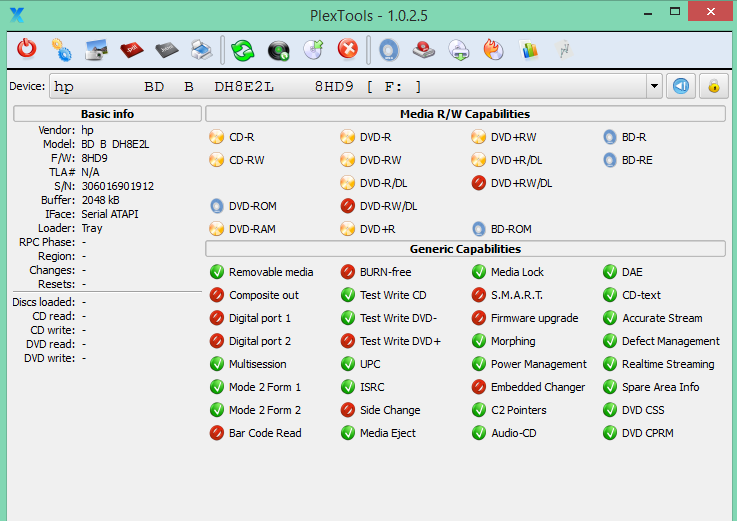Click the DVD-RW/DL capability entry
The image size is (737, 521).
(x=379, y=206)
